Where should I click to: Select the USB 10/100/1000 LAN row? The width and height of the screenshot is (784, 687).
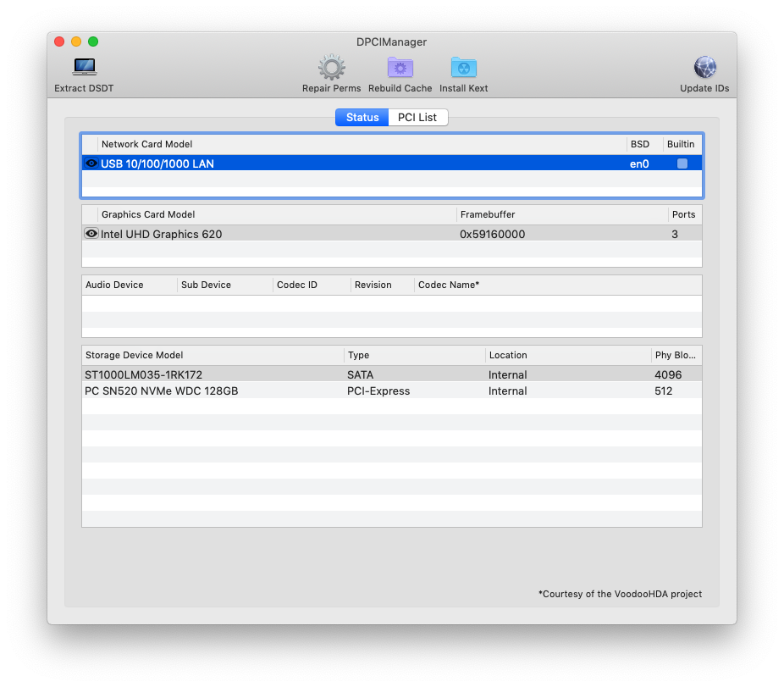(x=392, y=163)
